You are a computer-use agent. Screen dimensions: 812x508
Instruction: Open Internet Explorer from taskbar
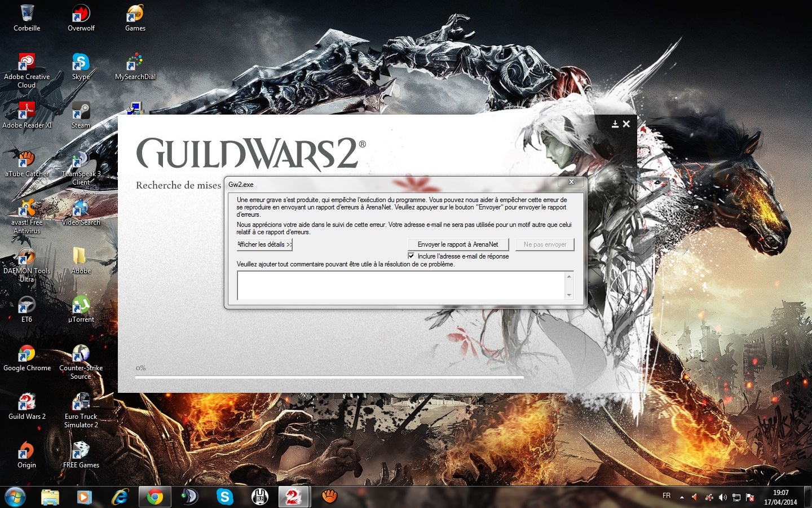[120, 497]
